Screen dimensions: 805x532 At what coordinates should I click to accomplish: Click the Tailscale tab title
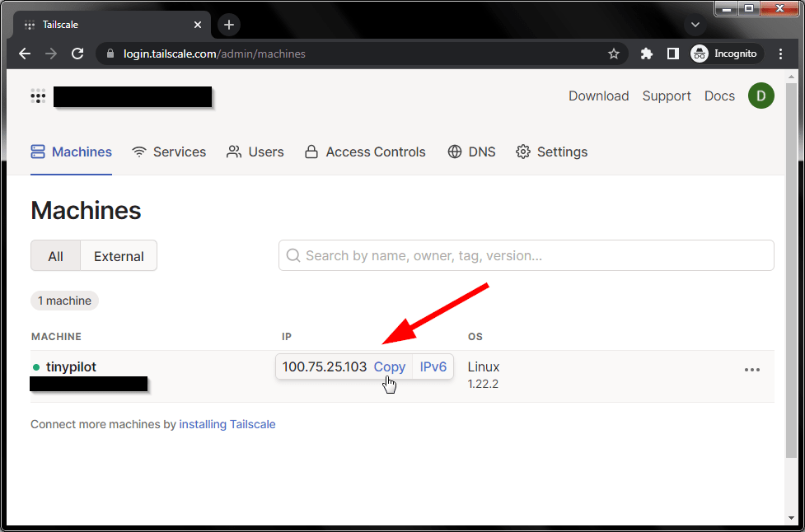(60, 25)
